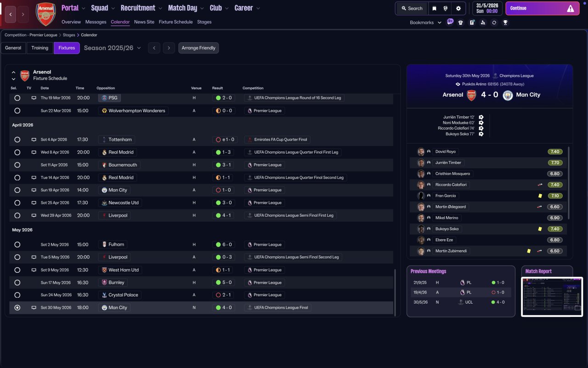This screenshot has width=588, height=368.
Task: Select the Tottenham fixture radio button
Action: coord(17,139)
